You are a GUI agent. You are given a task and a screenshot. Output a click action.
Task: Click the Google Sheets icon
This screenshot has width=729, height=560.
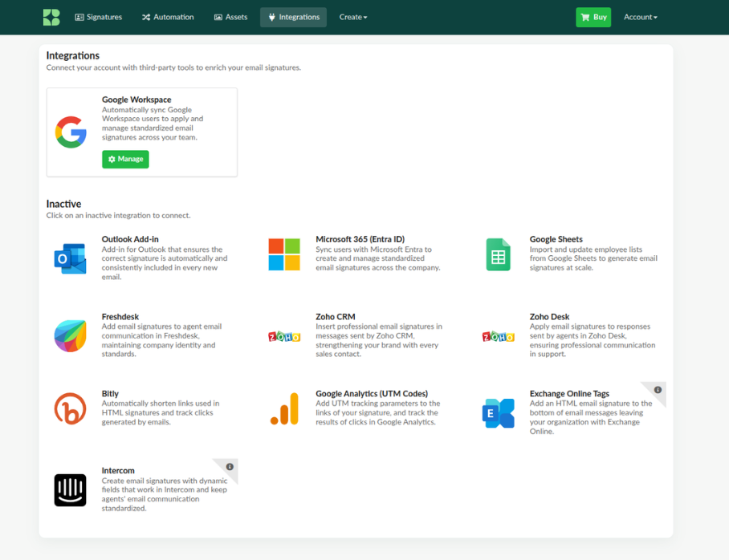pyautogui.click(x=498, y=254)
